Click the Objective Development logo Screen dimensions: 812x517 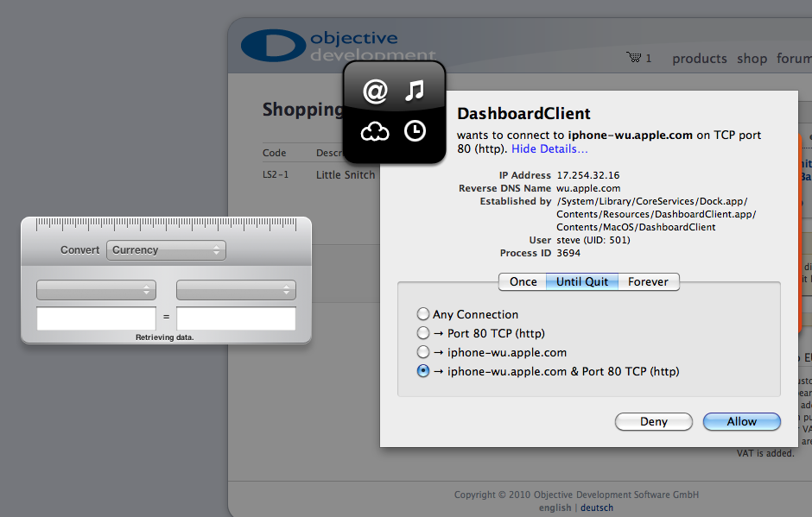pyautogui.click(x=339, y=46)
